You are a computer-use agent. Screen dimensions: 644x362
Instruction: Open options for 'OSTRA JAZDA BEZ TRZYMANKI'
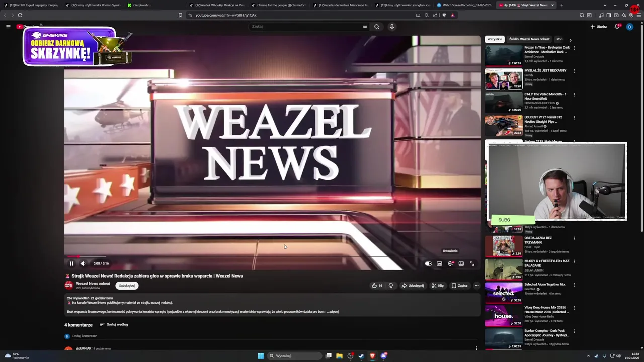point(574,238)
